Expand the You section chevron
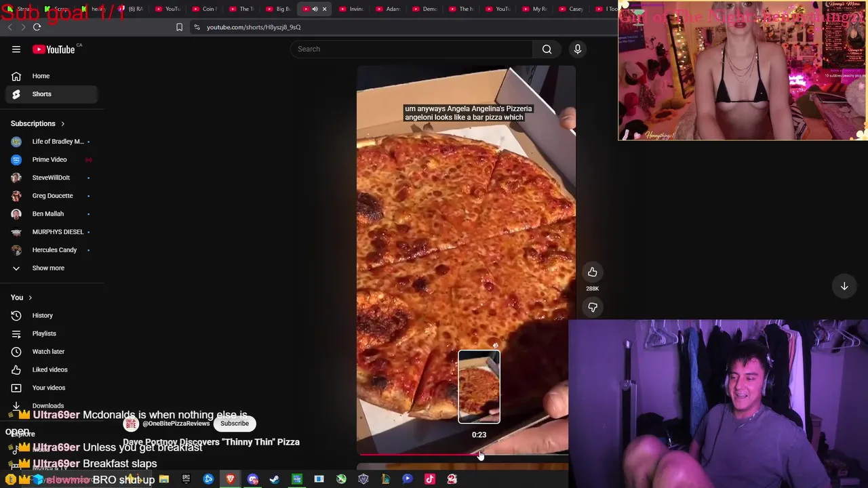Image resolution: width=868 pixels, height=488 pixels. click(30, 298)
